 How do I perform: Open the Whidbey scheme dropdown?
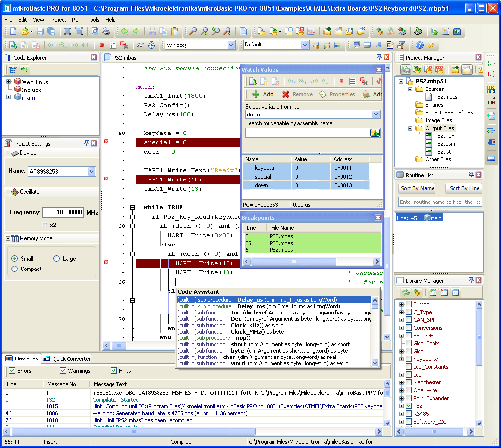231,45
